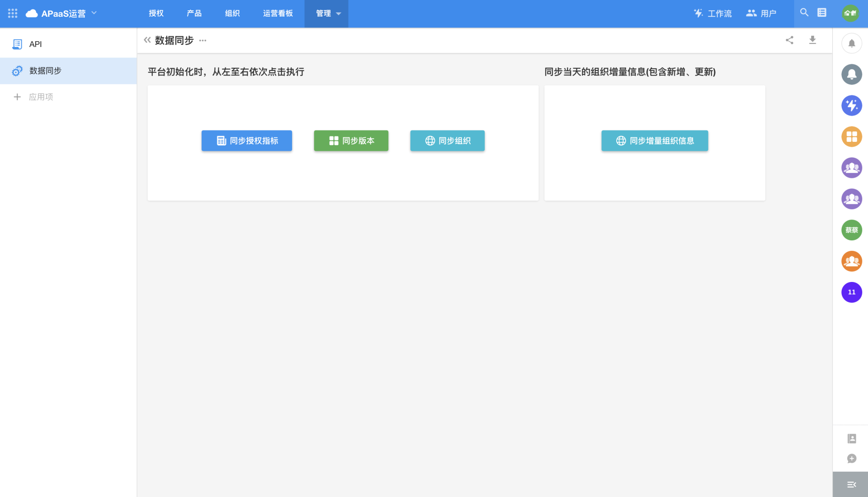868x497 pixels.
Task: Toggle the right panel collapse button
Action: click(851, 484)
